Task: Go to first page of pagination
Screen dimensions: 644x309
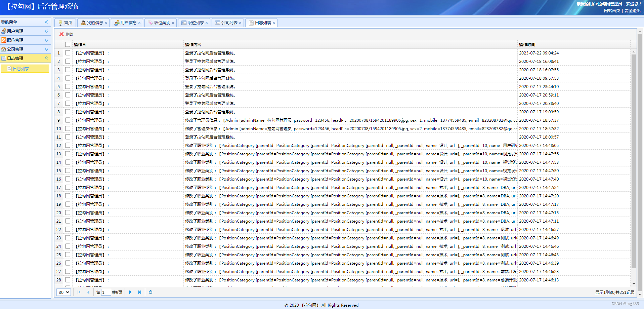Action: click(x=79, y=292)
